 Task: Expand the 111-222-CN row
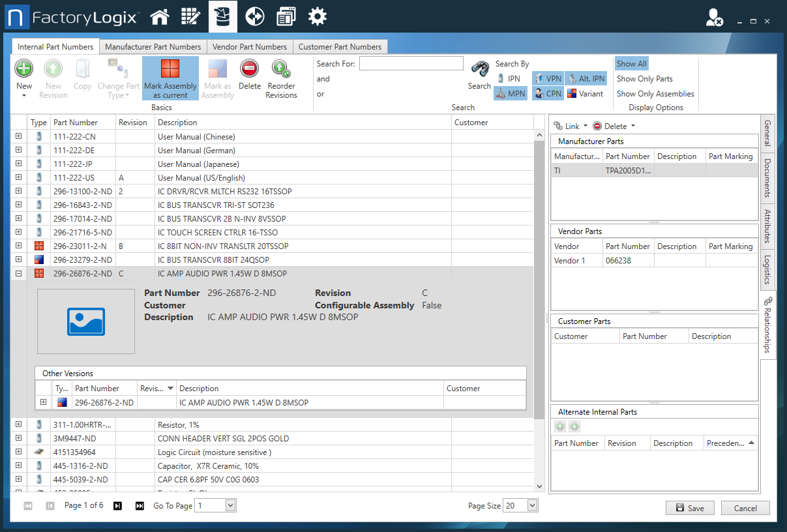click(19, 137)
